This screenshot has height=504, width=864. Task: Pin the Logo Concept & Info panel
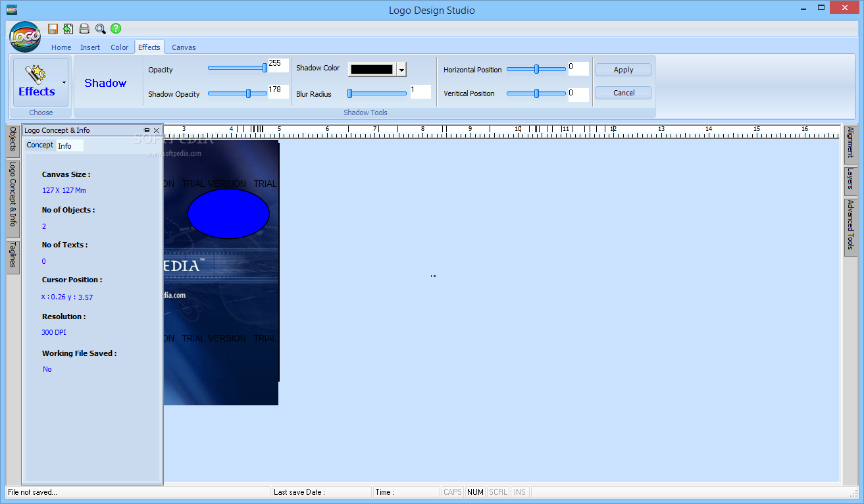click(x=147, y=130)
